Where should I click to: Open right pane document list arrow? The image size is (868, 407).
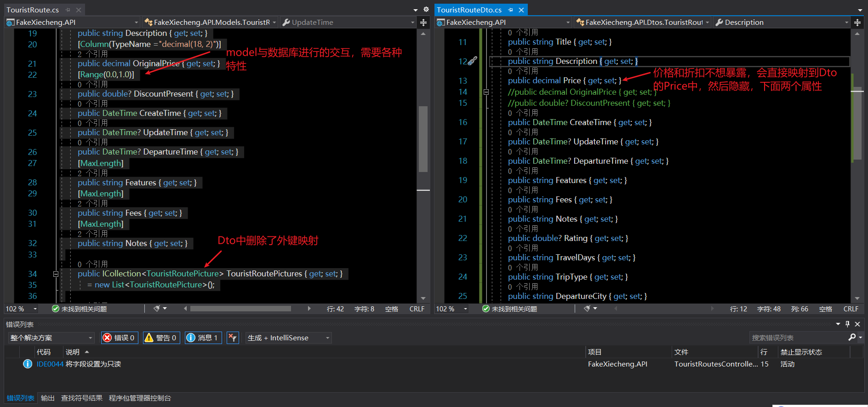pyautogui.click(x=860, y=10)
